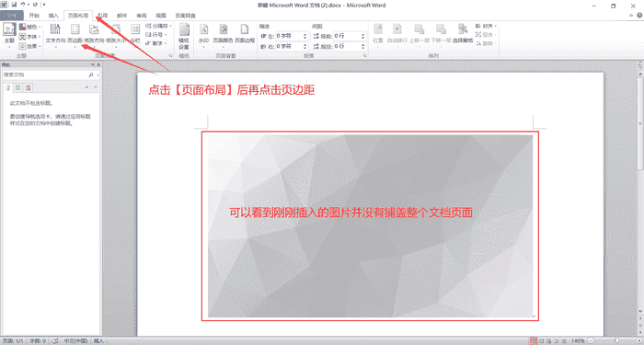Open the Themes (主题) gallery
Viewport: 644px width, 345px height.
click(9, 35)
